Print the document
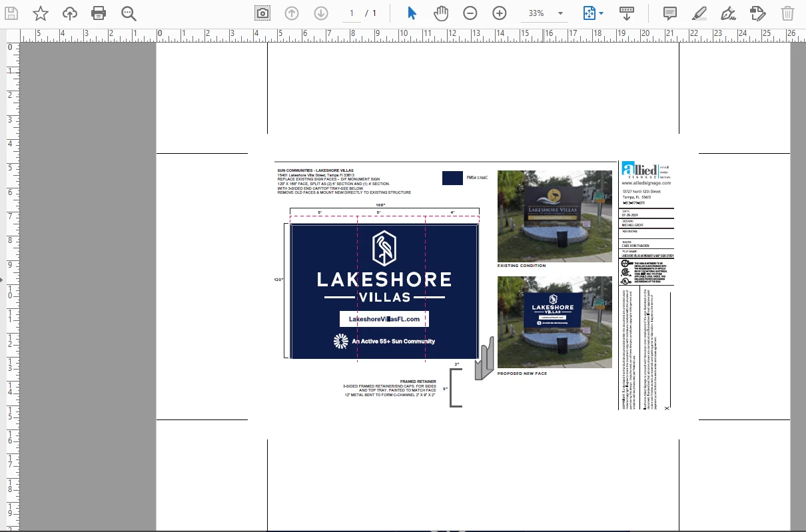This screenshot has width=806, height=532. pyautogui.click(x=99, y=13)
